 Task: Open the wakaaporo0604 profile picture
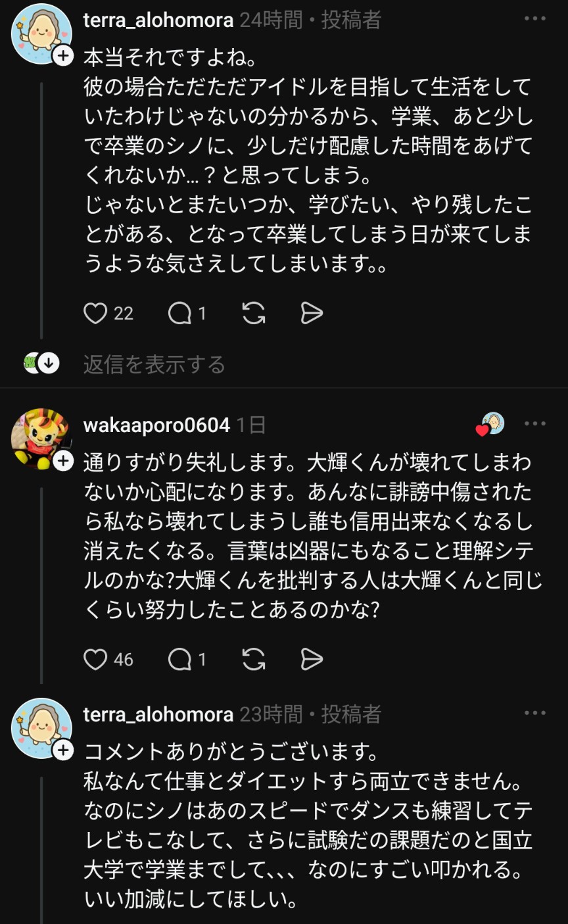38,437
